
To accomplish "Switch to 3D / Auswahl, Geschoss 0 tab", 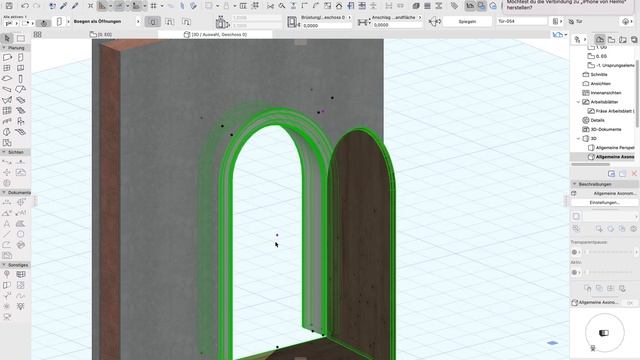I will (215, 35).
